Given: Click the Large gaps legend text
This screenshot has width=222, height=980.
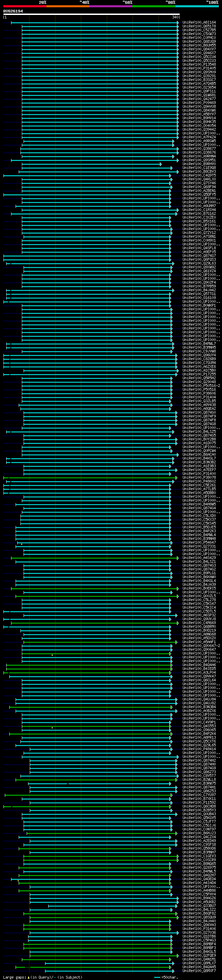Looking at the screenshot, I should (x=43, y=977).
